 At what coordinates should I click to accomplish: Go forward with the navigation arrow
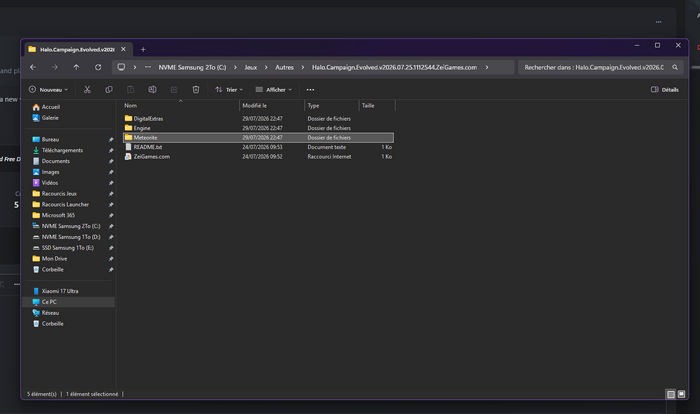click(54, 67)
